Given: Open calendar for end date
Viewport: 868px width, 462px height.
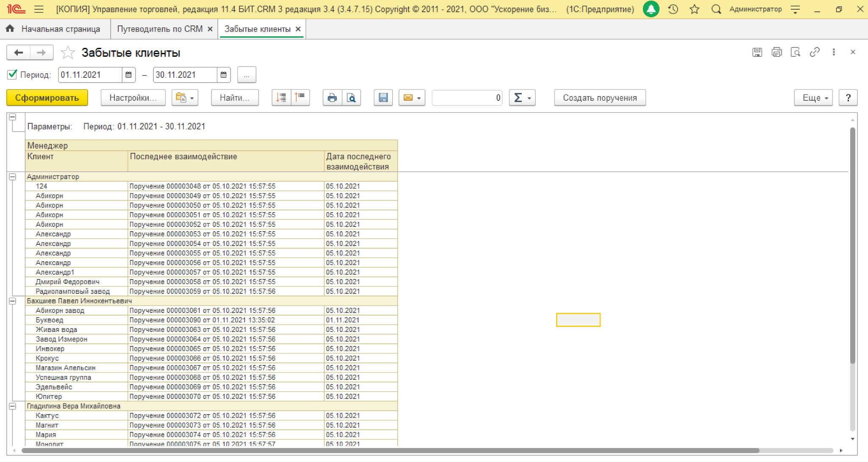Looking at the screenshot, I should click(x=223, y=75).
